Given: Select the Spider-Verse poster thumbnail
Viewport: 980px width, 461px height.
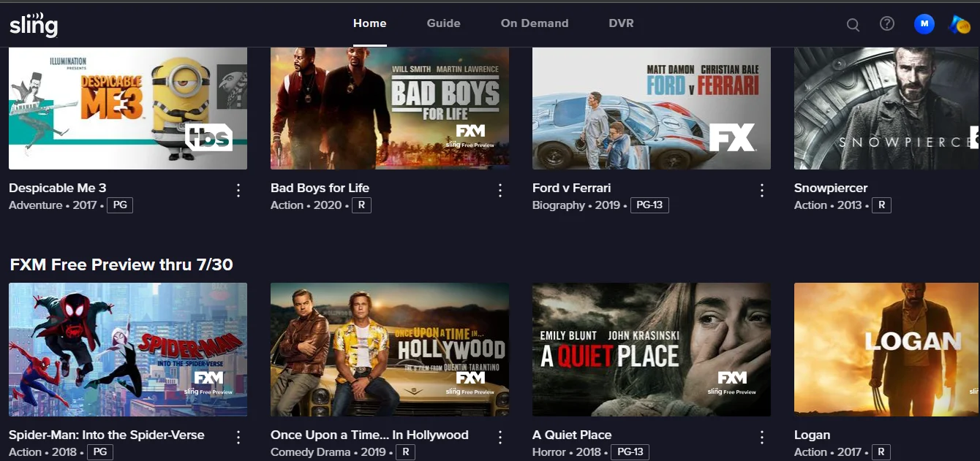Looking at the screenshot, I should click(x=128, y=349).
